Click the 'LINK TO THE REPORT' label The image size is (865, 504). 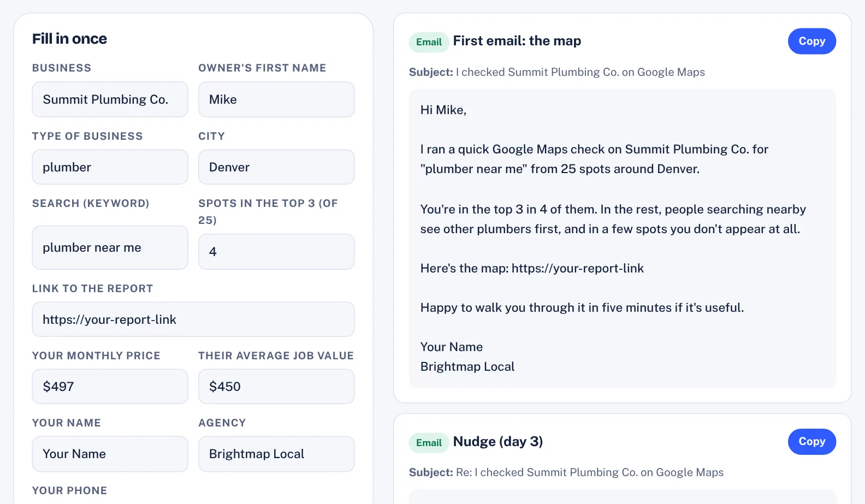pos(93,288)
